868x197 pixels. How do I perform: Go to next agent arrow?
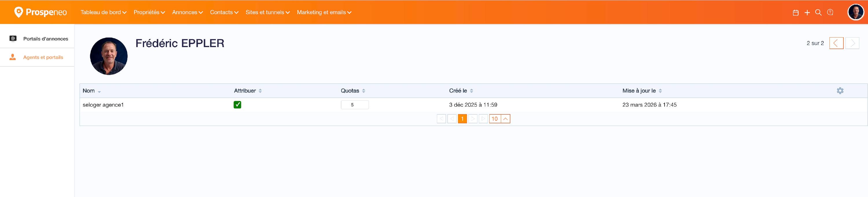[852, 43]
